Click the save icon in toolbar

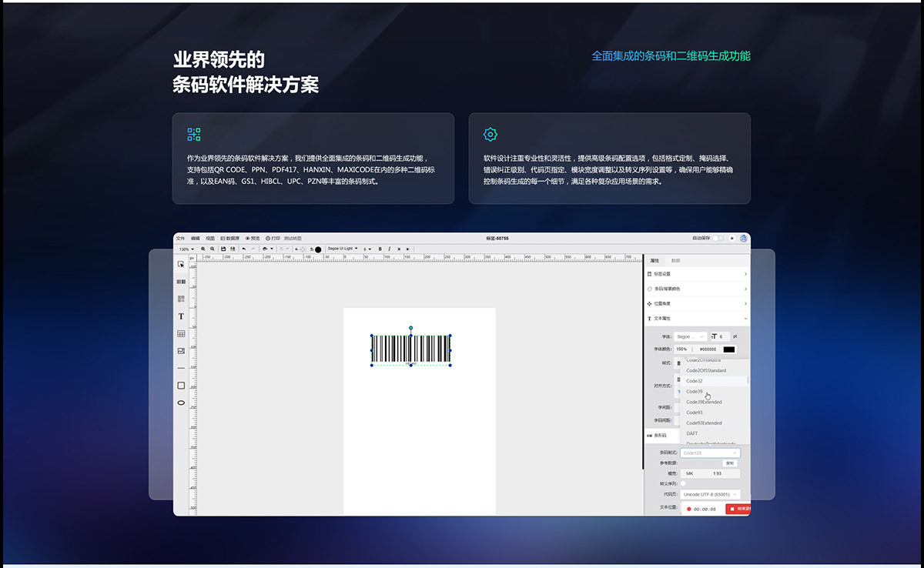223,249
